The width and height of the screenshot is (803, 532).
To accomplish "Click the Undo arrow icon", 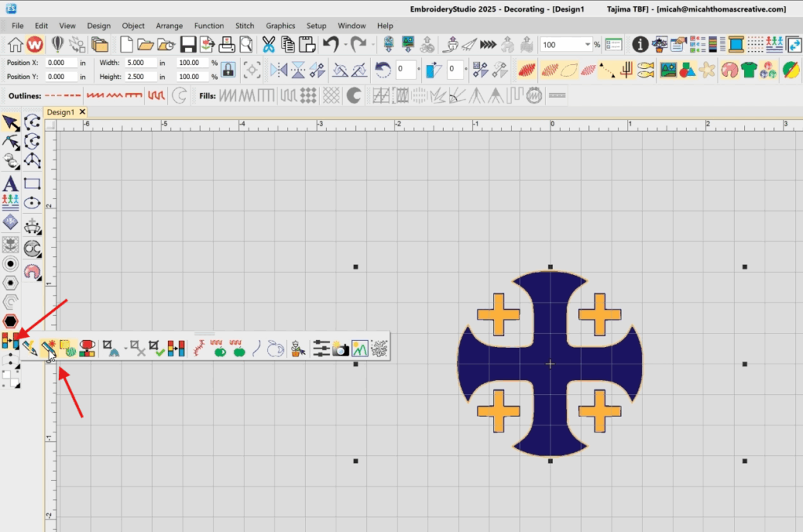I will click(330, 44).
